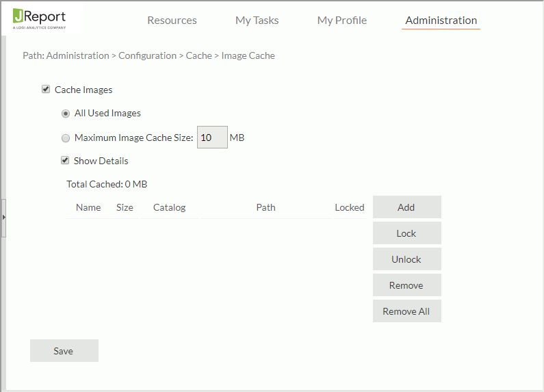
Task: Select the Administration tab
Action: 441,21
